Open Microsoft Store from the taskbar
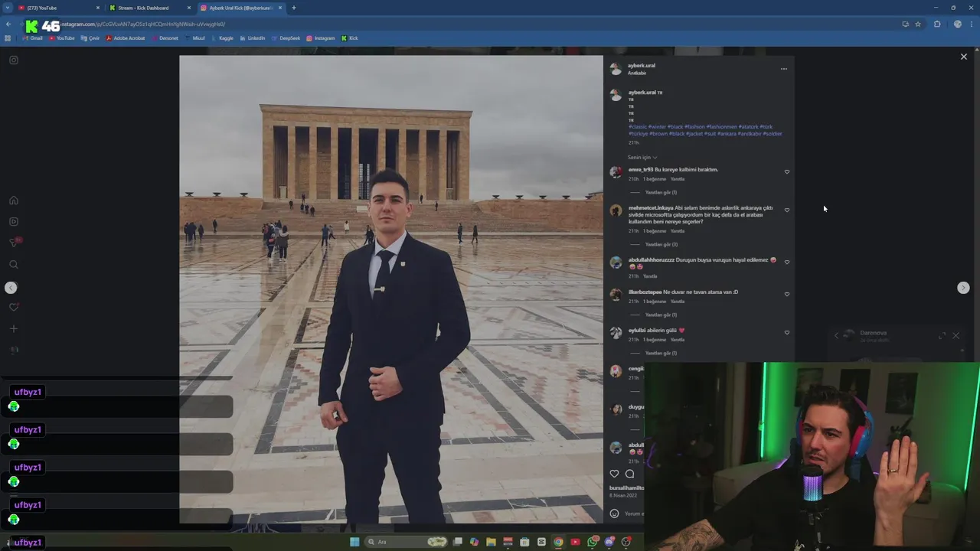This screenshot has width=980, height=551. pos(524,542)
